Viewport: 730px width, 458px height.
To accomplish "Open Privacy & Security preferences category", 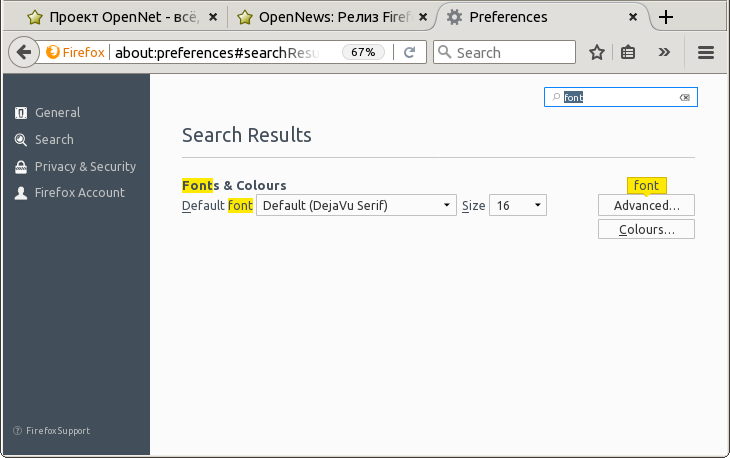I will coord(85,167).
